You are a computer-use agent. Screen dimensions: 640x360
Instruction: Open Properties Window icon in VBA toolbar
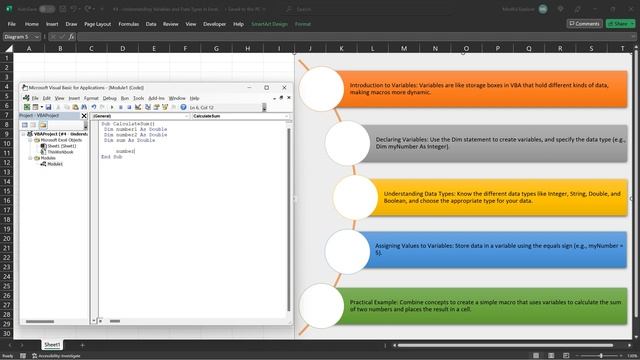click(156, 107)
